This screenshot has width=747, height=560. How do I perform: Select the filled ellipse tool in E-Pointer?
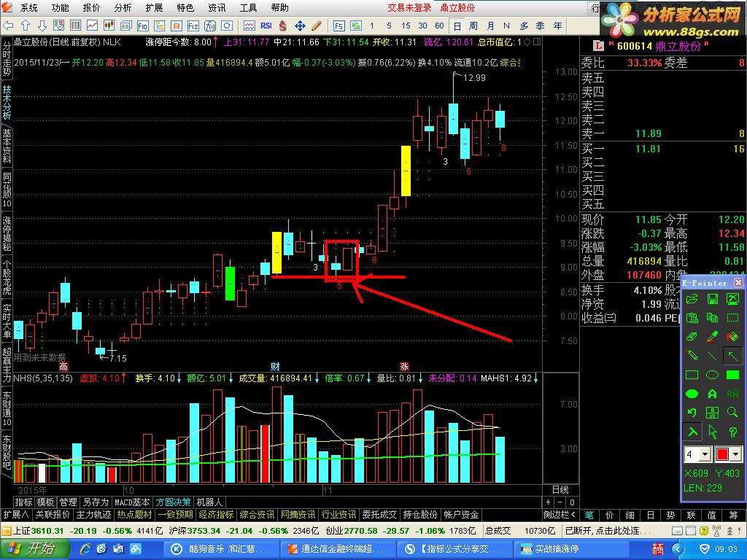[x=692, y=394]
